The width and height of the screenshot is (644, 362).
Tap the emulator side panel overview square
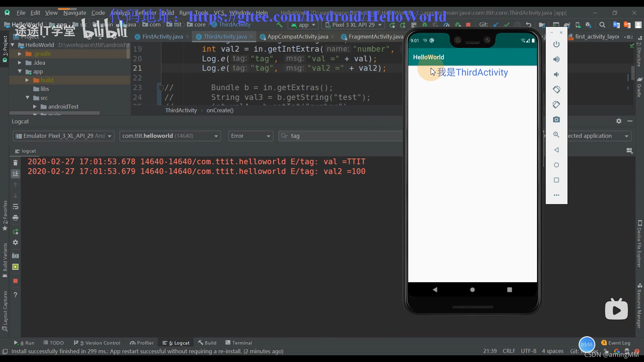[556, 180]
